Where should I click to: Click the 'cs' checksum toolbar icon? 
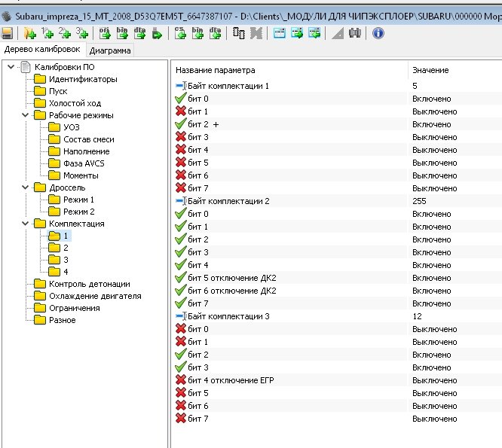pyautogui.click(x=180, y=33)
